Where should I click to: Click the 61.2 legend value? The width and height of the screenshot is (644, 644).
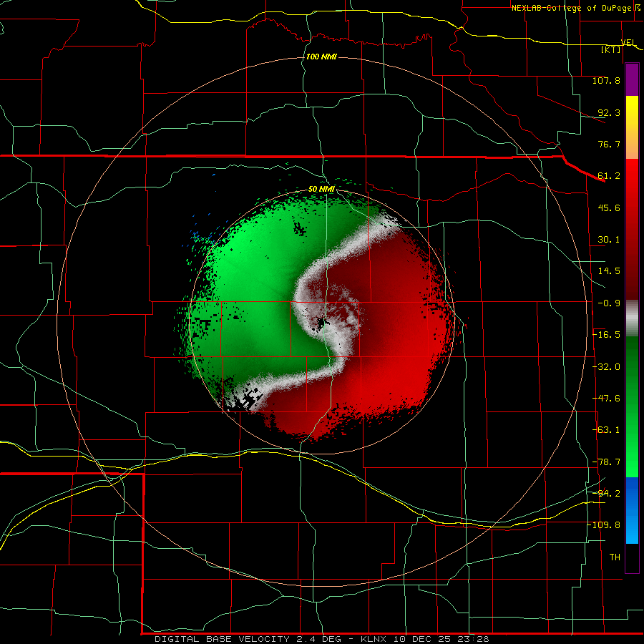coord(609,176)
